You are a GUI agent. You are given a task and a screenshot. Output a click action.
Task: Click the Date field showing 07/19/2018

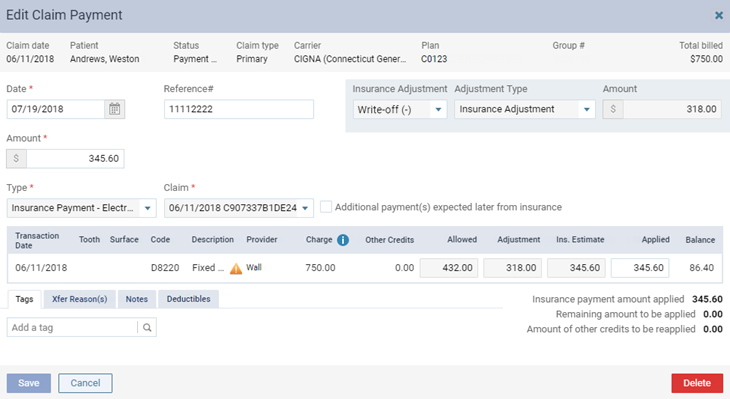click(x=55, y=109)
